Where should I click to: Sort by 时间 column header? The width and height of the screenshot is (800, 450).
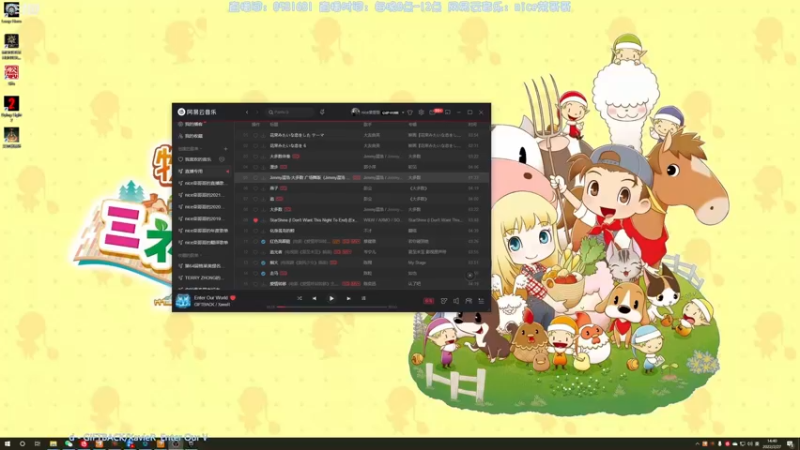(x=472, y=124)
